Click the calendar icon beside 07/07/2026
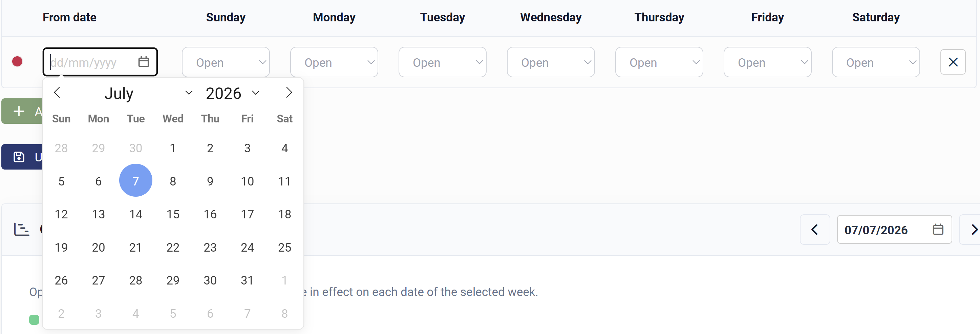Image resolution: width=980 pixels, height=334 pixels. click(938, 229)
